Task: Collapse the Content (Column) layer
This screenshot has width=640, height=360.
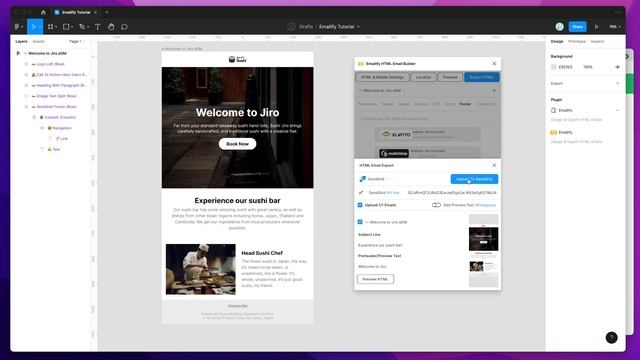Action: pos(34,118)
